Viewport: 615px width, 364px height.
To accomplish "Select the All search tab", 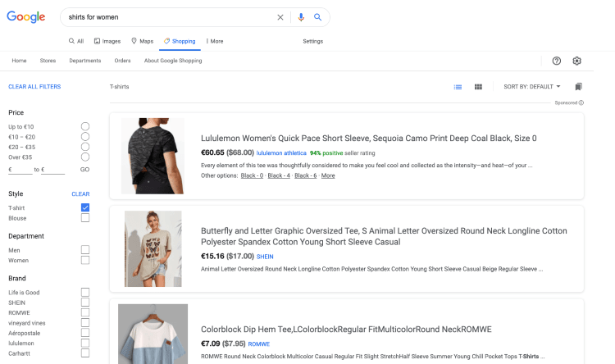I will pos(76,41).
